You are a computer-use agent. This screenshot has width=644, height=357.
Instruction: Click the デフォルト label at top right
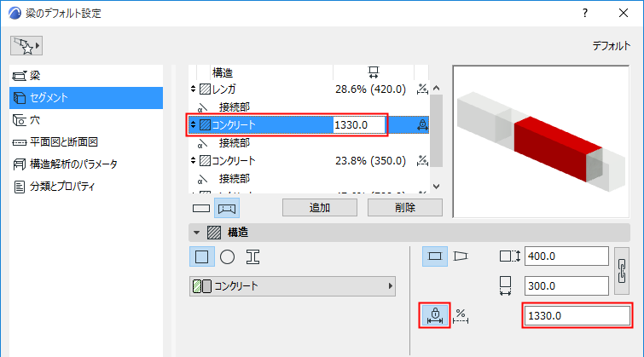click(611, 46)
